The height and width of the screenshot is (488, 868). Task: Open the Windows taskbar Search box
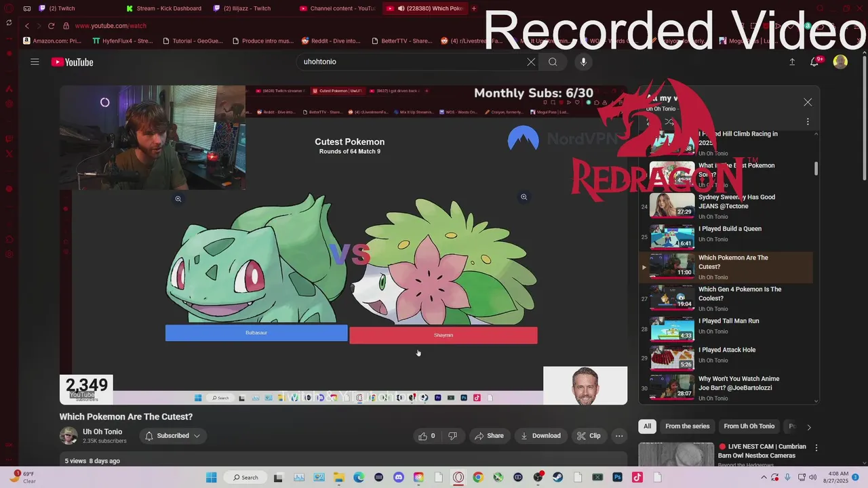(245, 477)
